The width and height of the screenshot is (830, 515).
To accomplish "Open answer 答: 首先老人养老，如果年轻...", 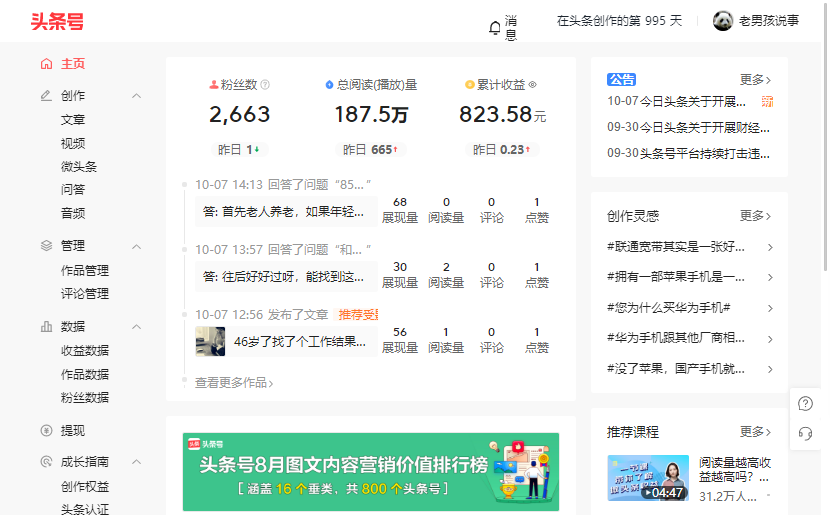I will pos(286,212).
